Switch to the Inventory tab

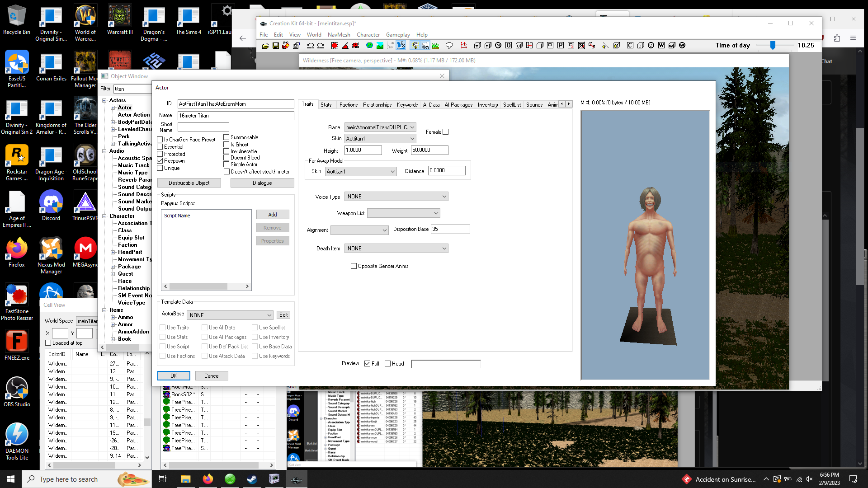[x=488, y=105]
